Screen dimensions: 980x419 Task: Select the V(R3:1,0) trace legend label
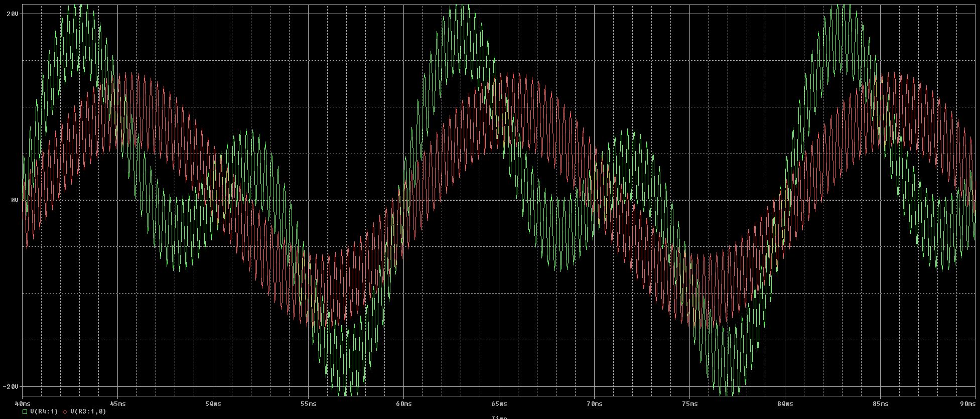(x=88, y=411)
